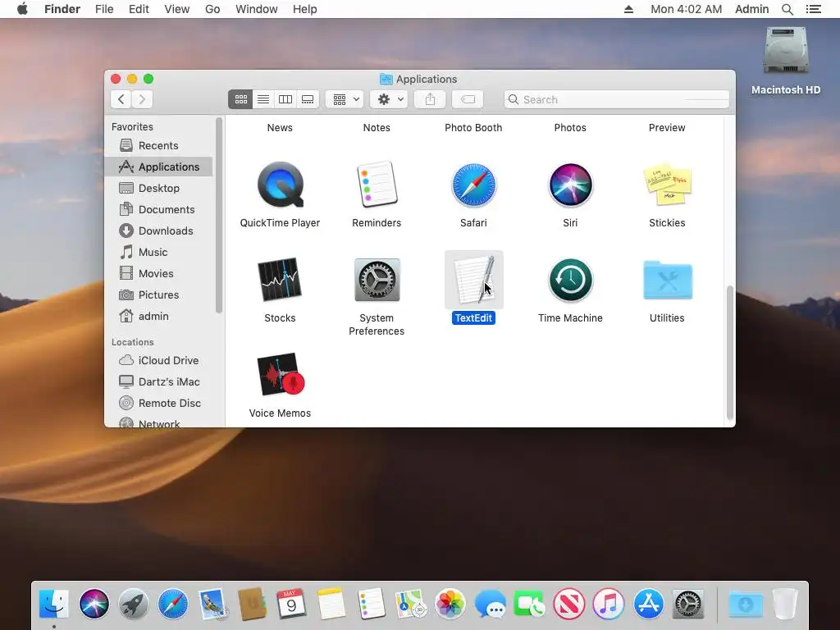Open admin home folder in sidebar
The height and width of the screenshot is (630, 840).
coord(159,317)
